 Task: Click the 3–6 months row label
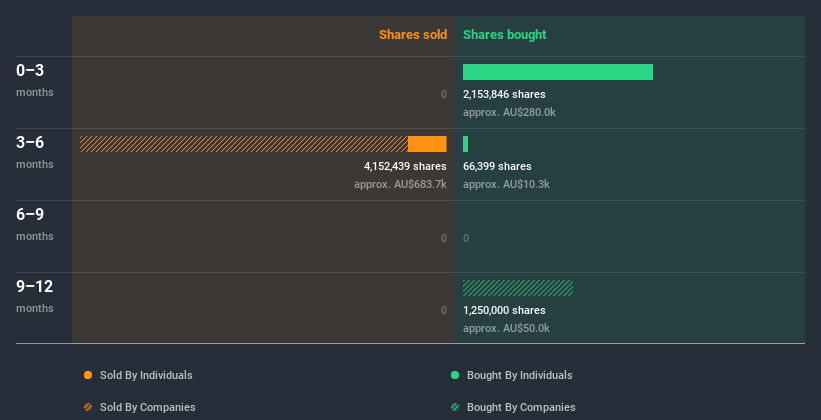[x=35, y=152]
